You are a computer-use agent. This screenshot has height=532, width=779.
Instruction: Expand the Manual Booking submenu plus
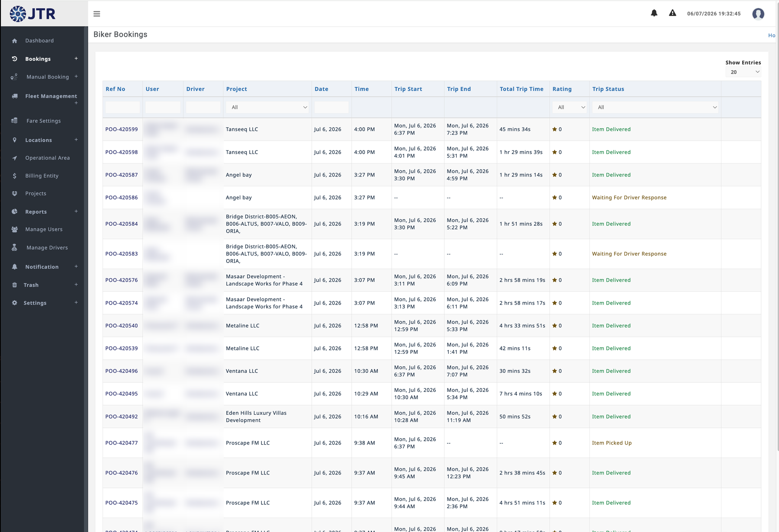pos(76,77)
